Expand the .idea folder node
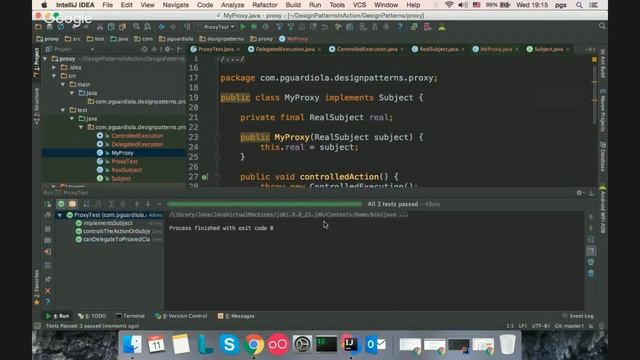The width and height of the screenshot is (640, 360). (x=54, y=67)
